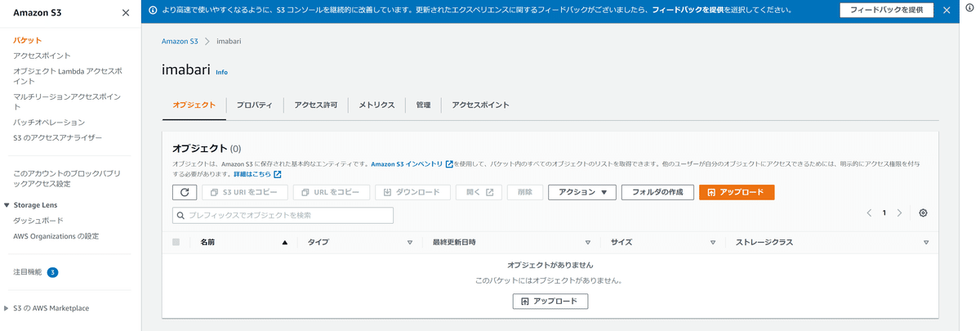Viewport: 980px width, 331px height.
Task: Sort by the サイズ column arrow
Action: 713,243
